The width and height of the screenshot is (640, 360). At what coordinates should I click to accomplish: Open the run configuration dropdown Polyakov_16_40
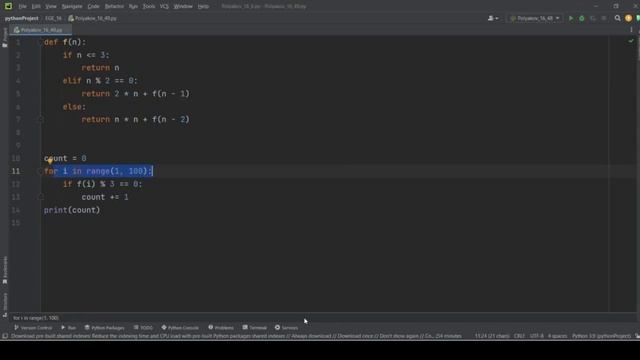(535, 18)
